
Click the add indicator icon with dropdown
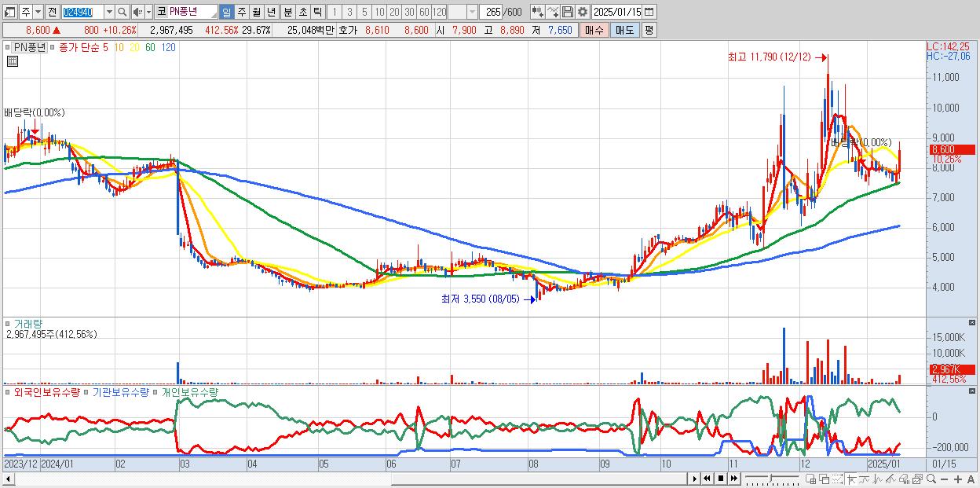(x=537, y=12)
